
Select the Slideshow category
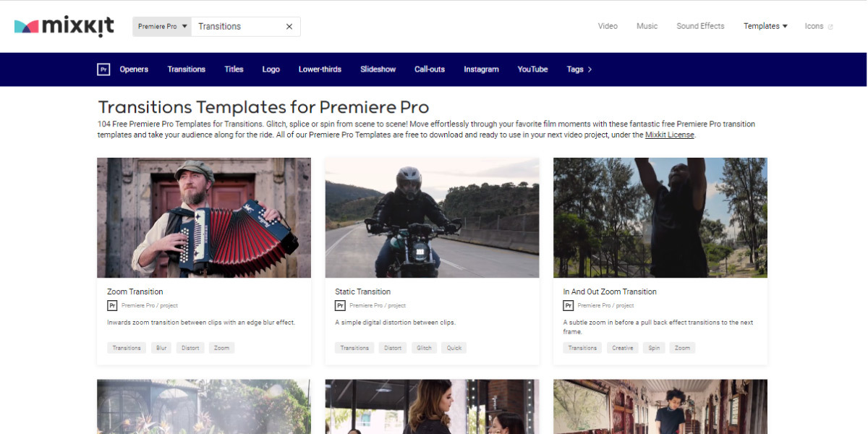click(378, 69)
